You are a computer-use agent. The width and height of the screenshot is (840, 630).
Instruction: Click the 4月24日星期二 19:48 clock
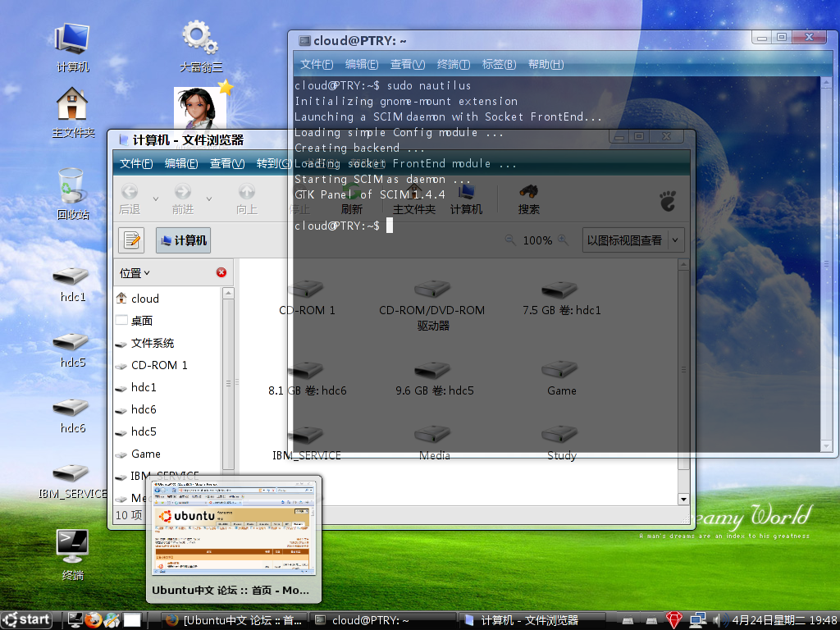pos(783,620)
